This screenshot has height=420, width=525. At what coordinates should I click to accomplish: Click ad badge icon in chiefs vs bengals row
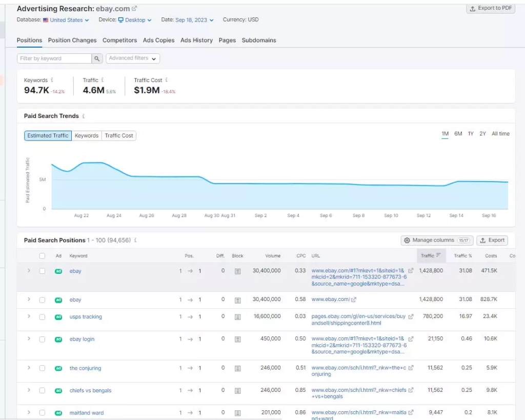[58, 391]
